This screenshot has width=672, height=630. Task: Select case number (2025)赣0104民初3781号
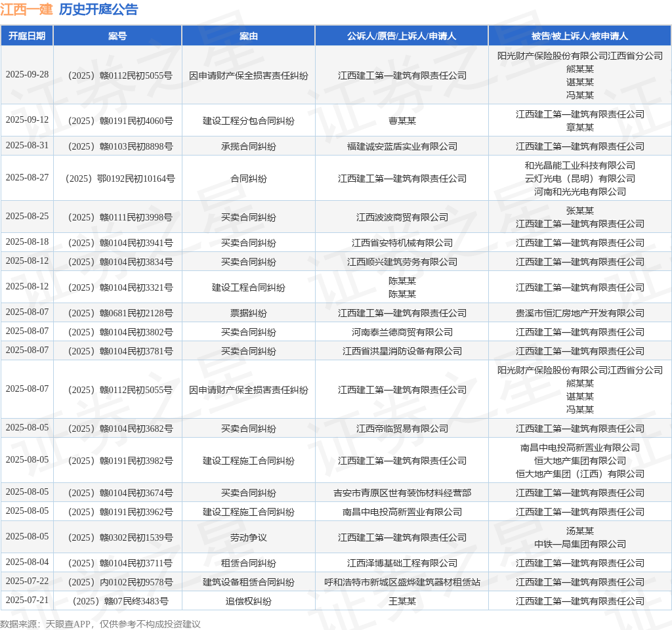tap(120, 351)
